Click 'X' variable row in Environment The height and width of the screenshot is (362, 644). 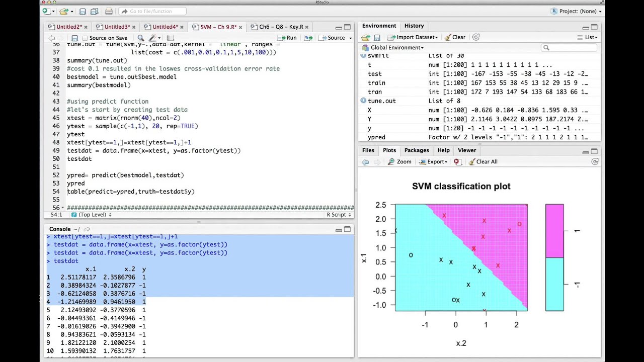(x=479, y=110)
